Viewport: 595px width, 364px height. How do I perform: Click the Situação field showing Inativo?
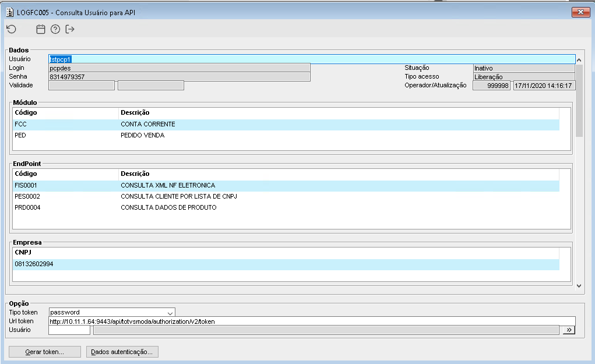coord(524,68)
